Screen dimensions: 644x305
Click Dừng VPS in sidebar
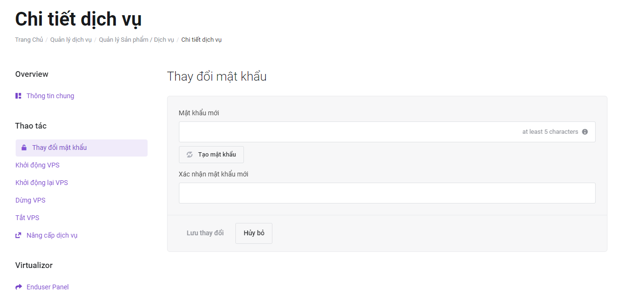30,200
